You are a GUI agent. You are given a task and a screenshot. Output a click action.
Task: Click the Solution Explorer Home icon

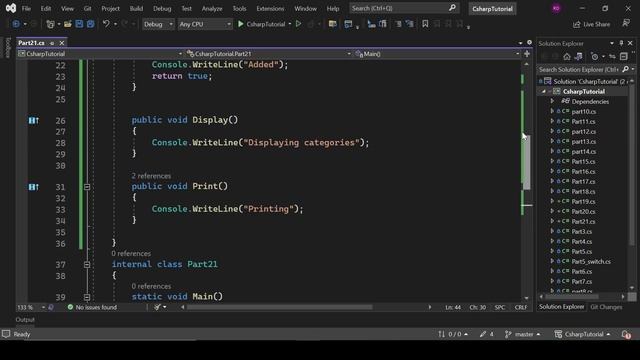pos(567,56)
